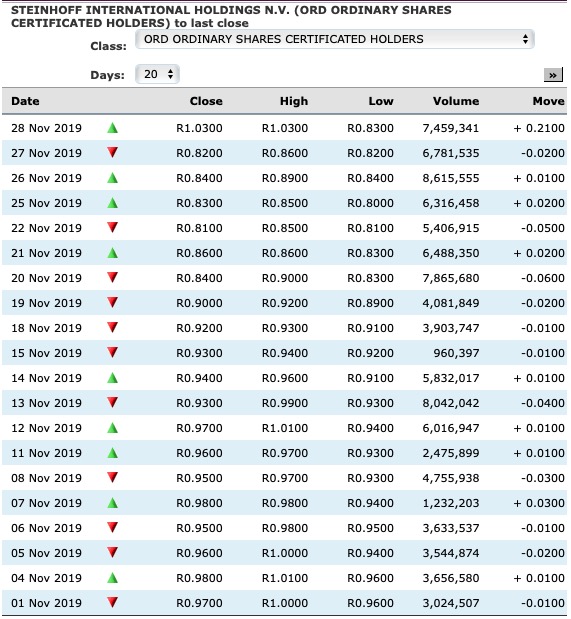Select volume 6,016,947
Screen dimensions: 571x619
point(451,428)
